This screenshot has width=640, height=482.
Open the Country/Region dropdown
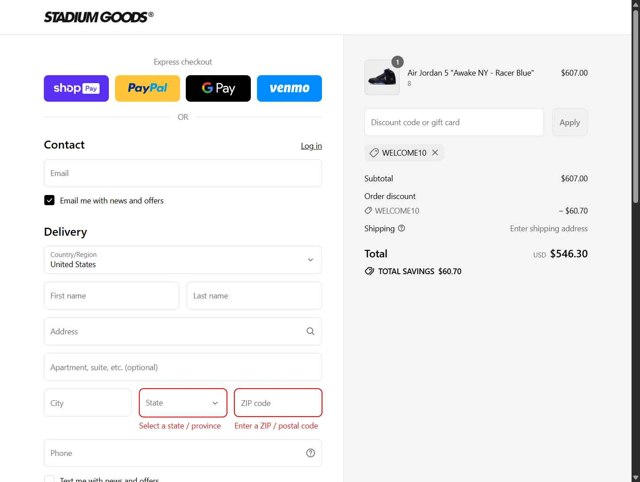183,260
